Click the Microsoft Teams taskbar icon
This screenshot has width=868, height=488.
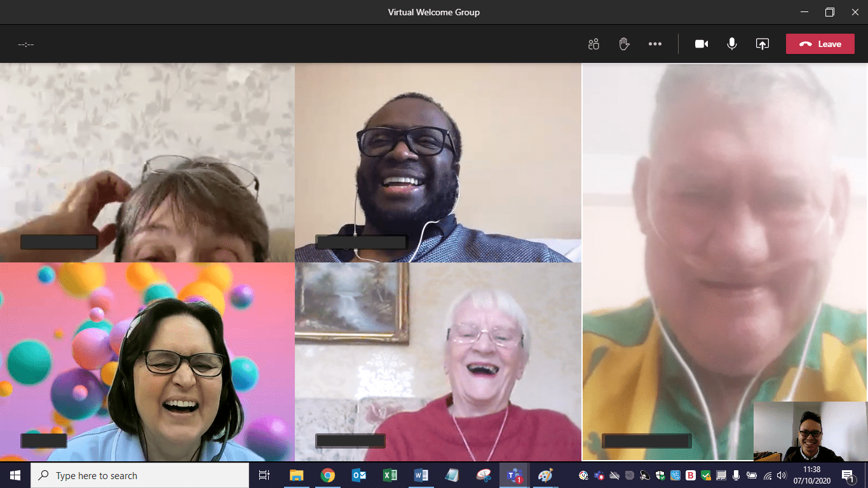click(515, 475)
